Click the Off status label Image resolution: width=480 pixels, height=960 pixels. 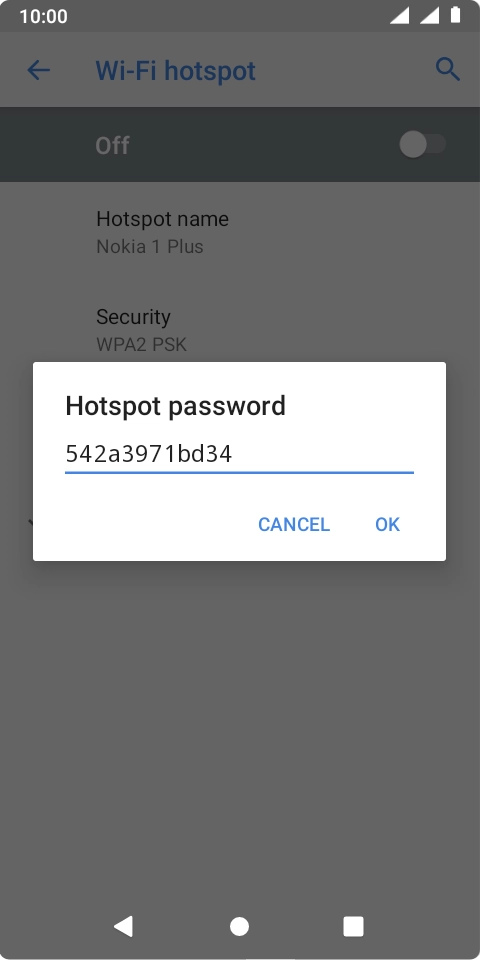[112, 146]
